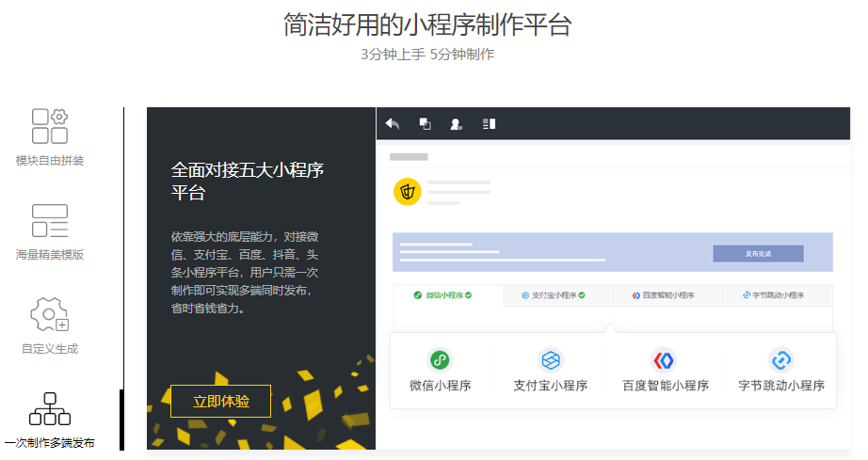Switch to the 支付宝小程序 tab
This screenshot has width=868, height=460.
click(558, 295)
